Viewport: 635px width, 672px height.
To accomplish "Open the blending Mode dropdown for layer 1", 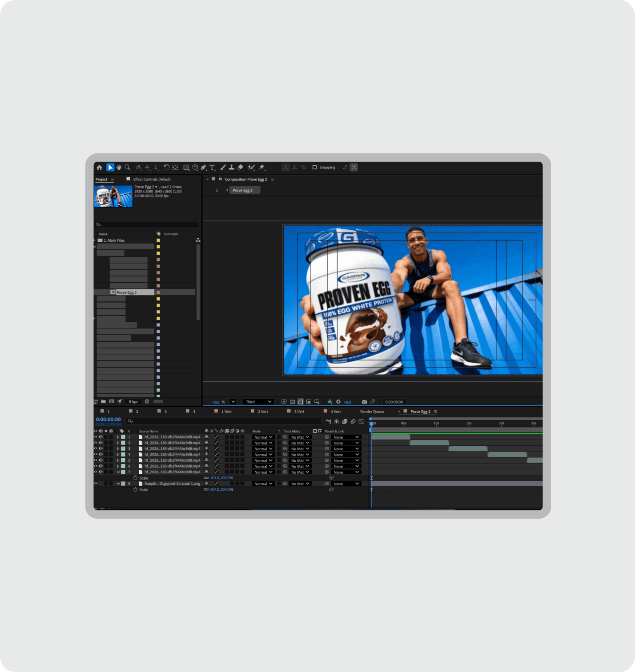I will [263, 437].
